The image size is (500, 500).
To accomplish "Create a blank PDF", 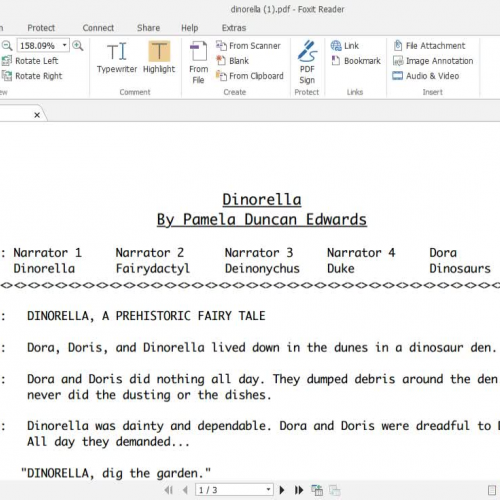I will (232, 61).
